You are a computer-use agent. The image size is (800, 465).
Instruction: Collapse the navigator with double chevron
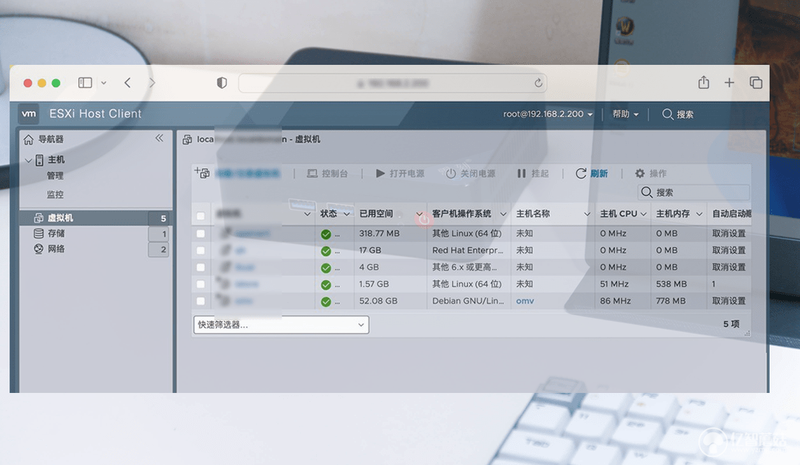(x=159, y=138)
